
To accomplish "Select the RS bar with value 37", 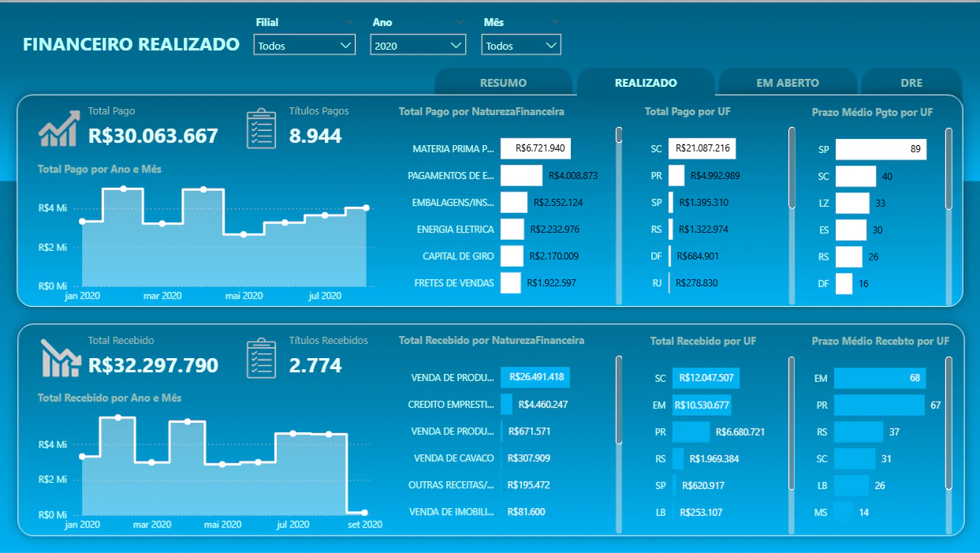I will (x=859, y=432).
